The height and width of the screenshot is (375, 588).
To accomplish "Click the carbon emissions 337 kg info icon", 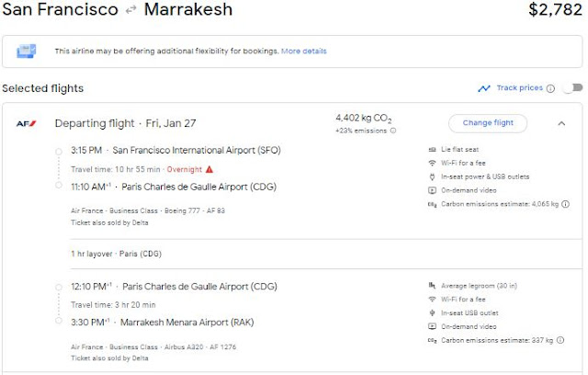I will pos(572,340).
